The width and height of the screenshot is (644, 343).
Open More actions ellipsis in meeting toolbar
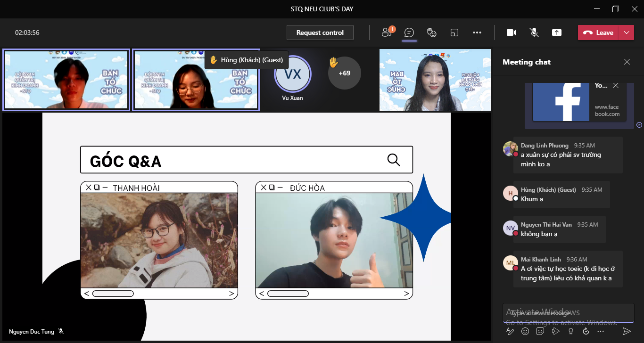(477, 33)
